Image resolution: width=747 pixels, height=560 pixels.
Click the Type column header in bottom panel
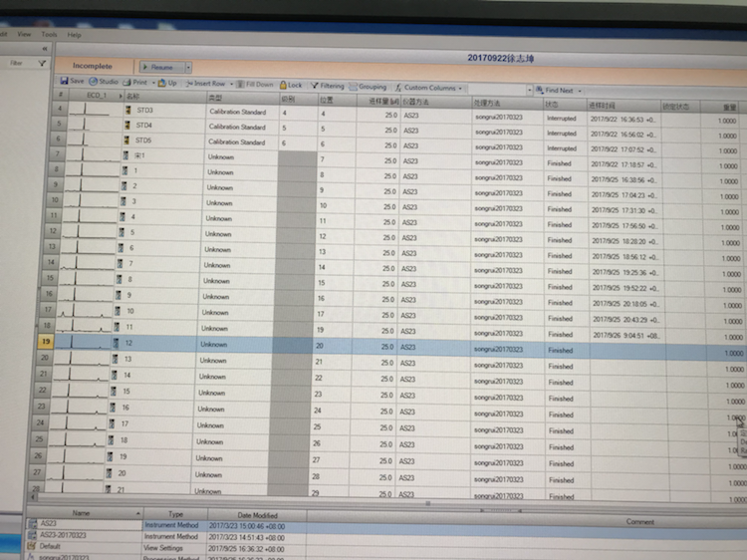click(175, 514)
